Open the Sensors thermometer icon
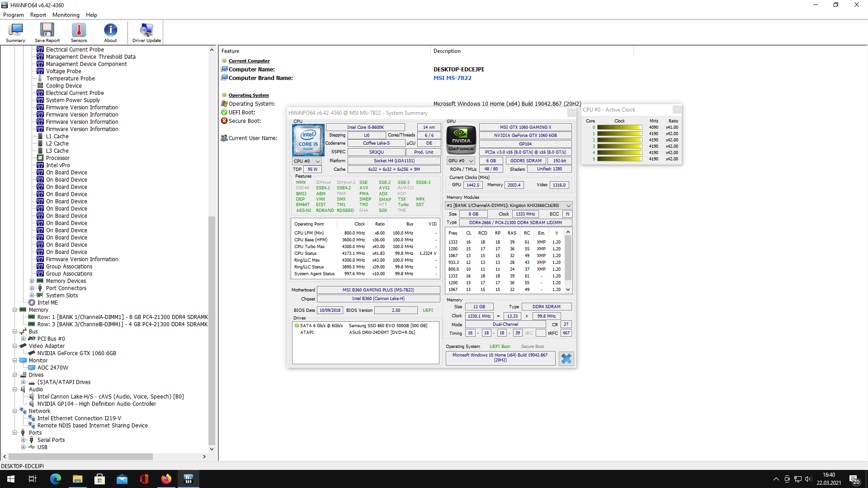This screenshot has height=488, width=868. 79,33
